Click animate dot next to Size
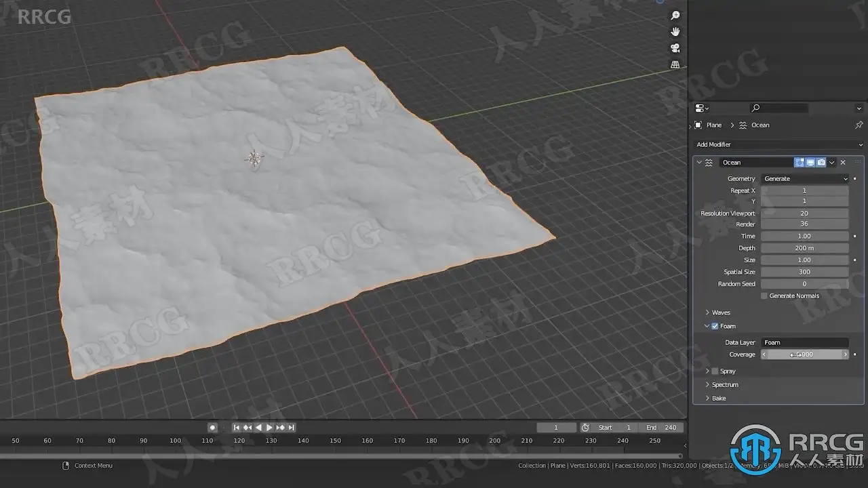868x488 pixels. (x=854, y=260)
